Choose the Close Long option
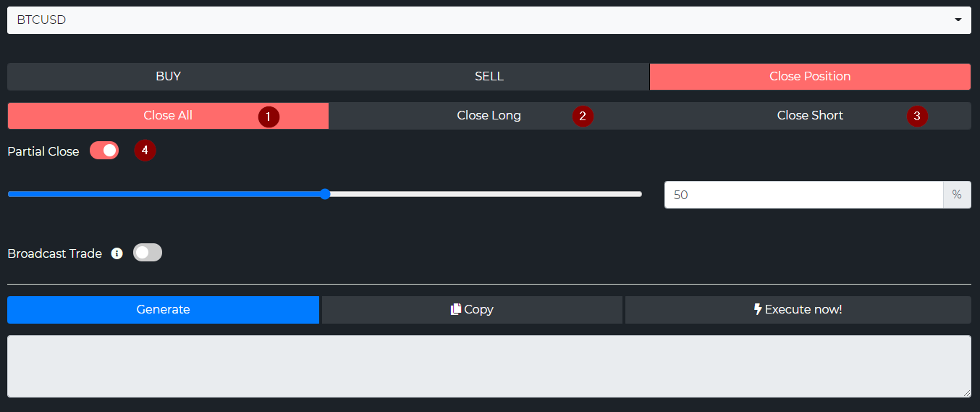This screenshot has height=412, width=980. tap(489, 116)
